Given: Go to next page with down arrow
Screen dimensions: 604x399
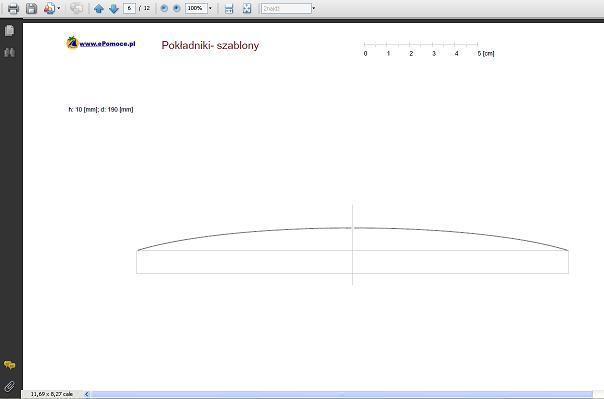Looking at the screenshot, I should [x=114, y=8].
